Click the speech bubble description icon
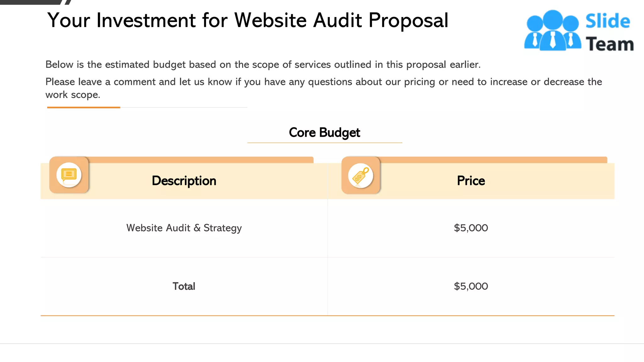Screen dimensions: 644x362 (x=69, y=175)
